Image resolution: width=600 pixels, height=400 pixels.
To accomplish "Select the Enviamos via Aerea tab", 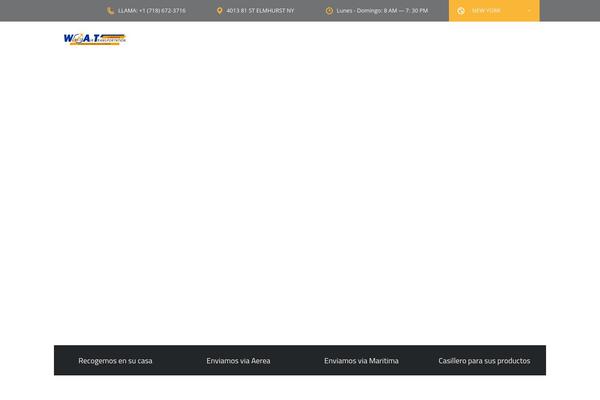I will [x=238, y=361].
